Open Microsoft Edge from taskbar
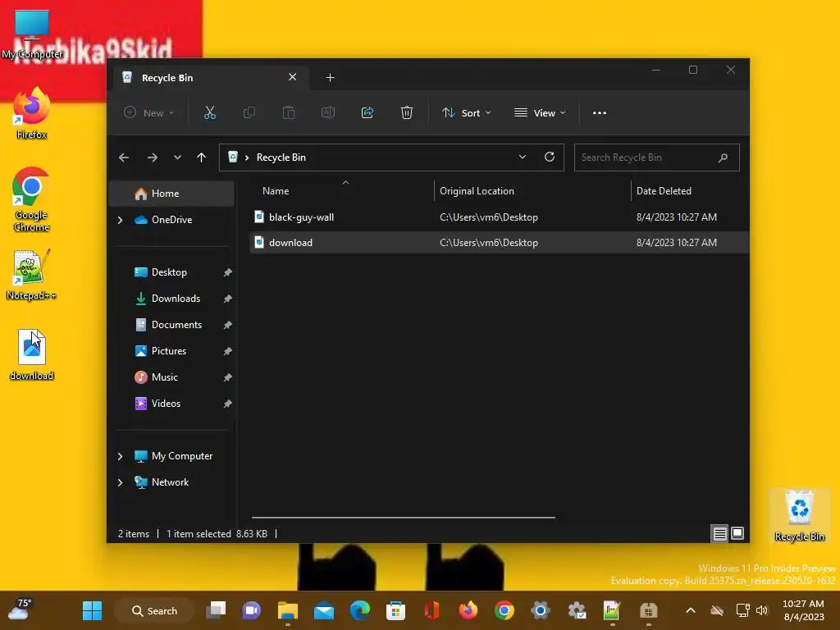 360,610
